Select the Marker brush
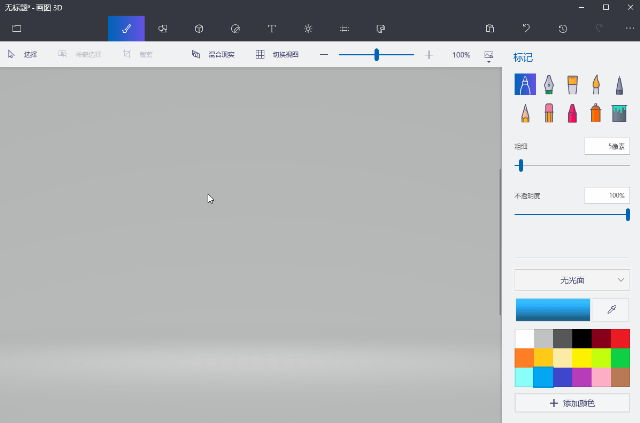Screen dimensions: 640x423 click(x=525, y=84)
